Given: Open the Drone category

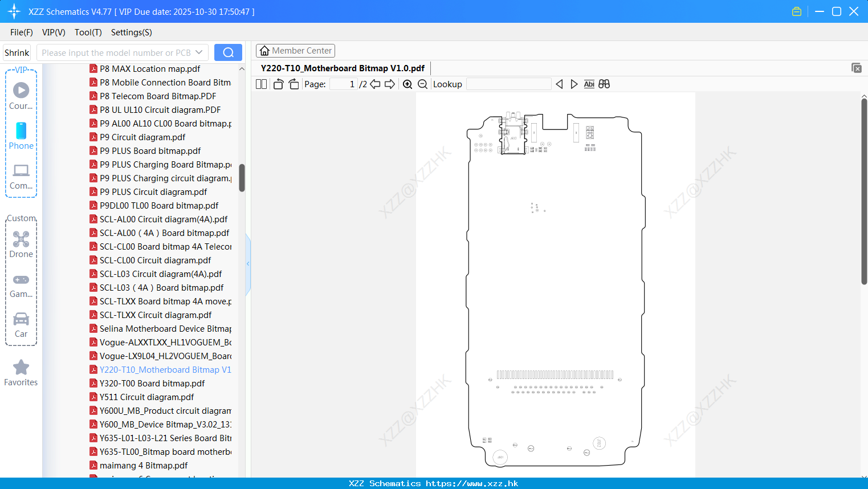Looking at the screenshot, I should pos(21,244).
